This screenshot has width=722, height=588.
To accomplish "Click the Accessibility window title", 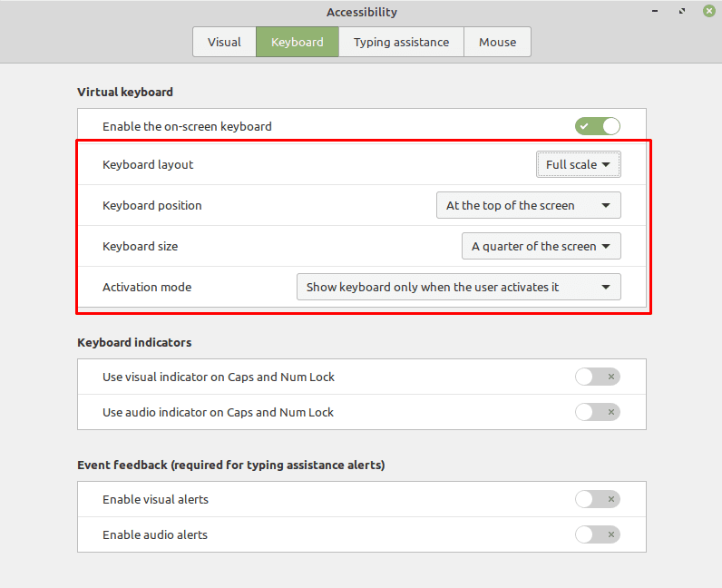I will pyautogui.click(x=362, y=12).
